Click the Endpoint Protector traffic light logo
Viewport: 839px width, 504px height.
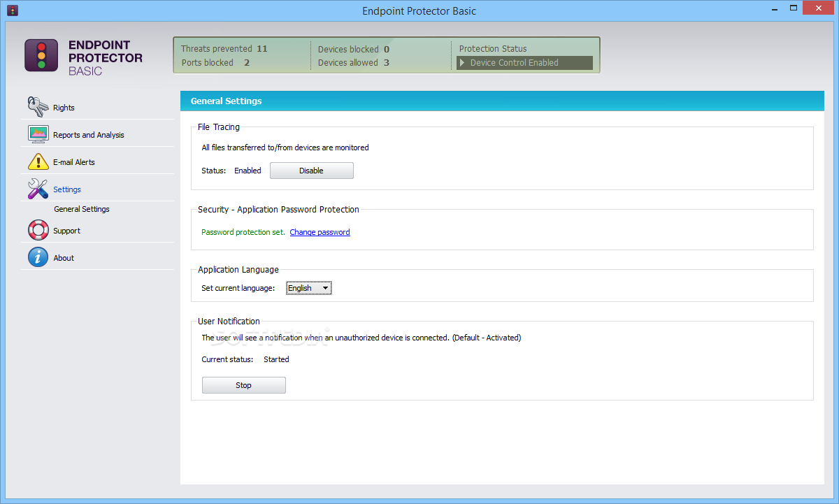(x=41, y=55)
